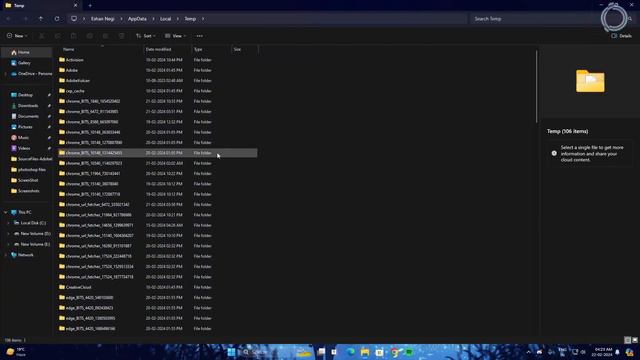The width and height of the screenshot is (640, 360).
Task: Click the scrollbar in the file list
Action: (x=537, y=86)
